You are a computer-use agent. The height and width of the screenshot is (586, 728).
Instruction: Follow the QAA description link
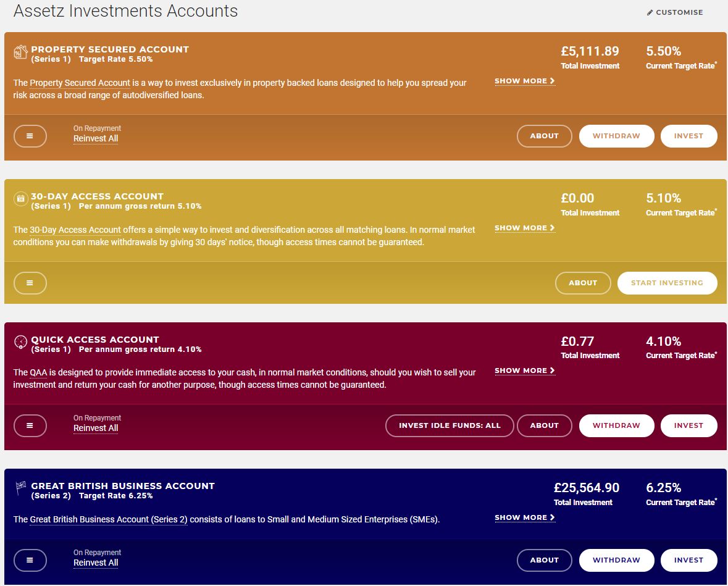38,372
